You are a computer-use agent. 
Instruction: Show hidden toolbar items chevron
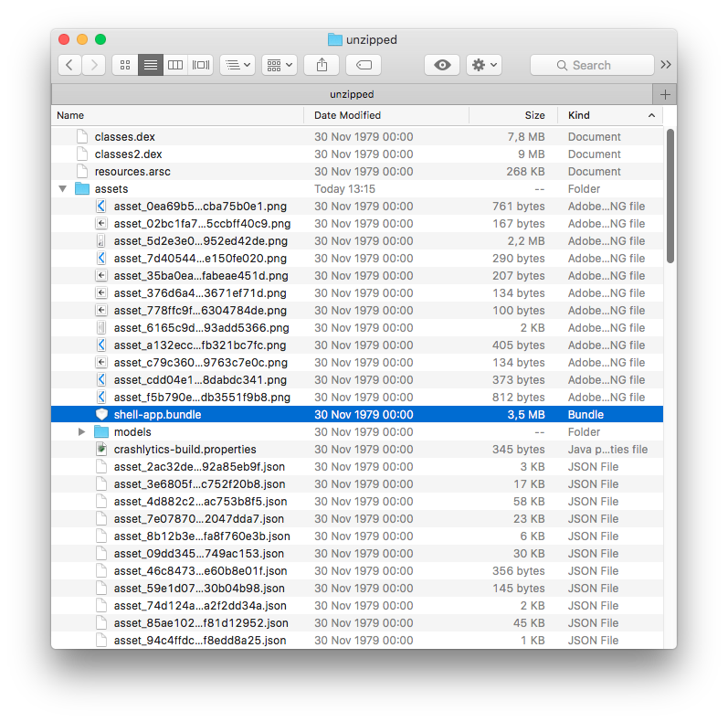(666, 65)
